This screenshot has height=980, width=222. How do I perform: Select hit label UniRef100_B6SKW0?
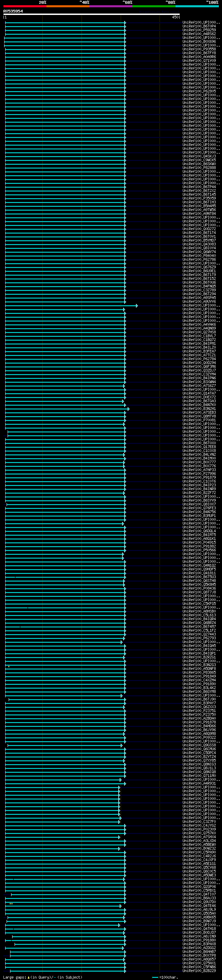tap(199, 164)
